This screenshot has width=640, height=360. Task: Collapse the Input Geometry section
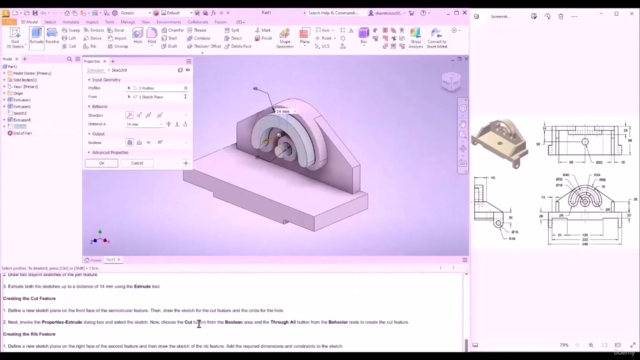(x=89, y=80)
